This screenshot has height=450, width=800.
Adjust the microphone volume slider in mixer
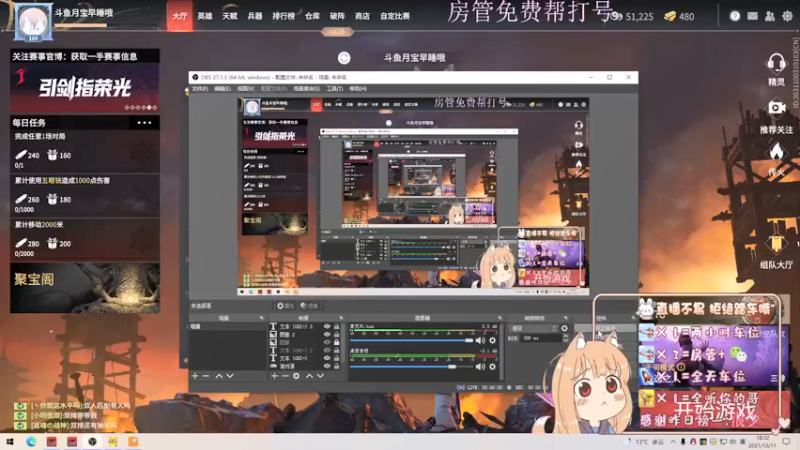point(412,340)
